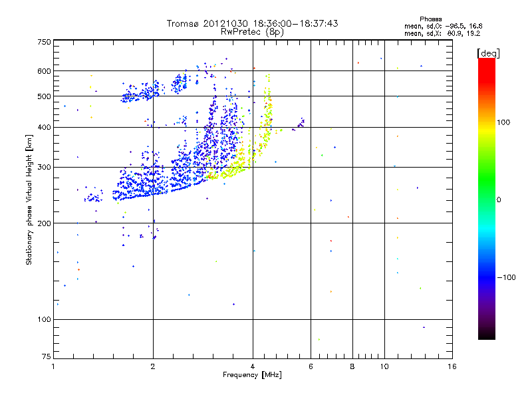
Task: Click the y-axis '500' tick label
Action: point(45,96)
